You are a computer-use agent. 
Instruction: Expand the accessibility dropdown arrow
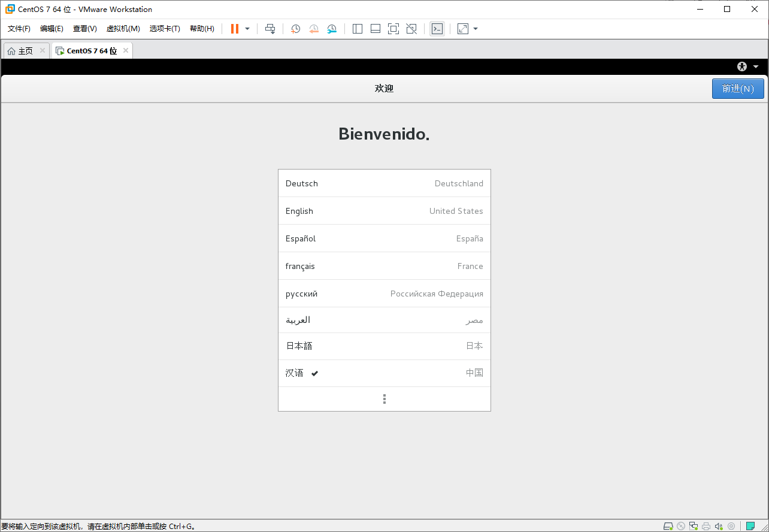(756, 66)
